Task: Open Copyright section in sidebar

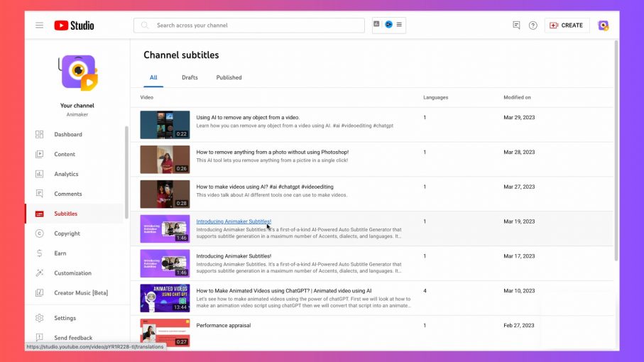Action: click(x=67, y=234)
